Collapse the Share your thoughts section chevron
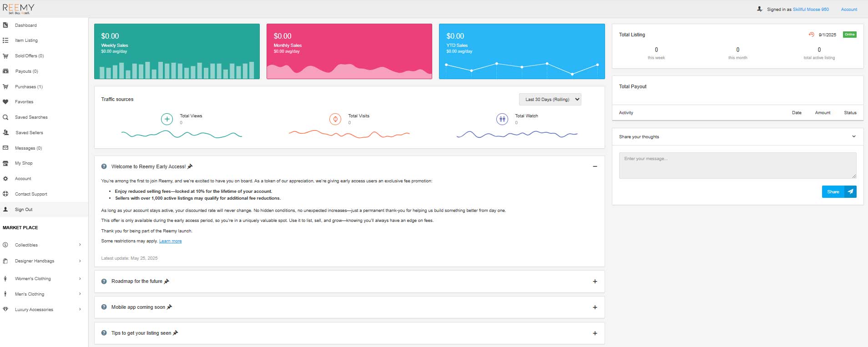868x347 pixels. click(x=854, y=136)
